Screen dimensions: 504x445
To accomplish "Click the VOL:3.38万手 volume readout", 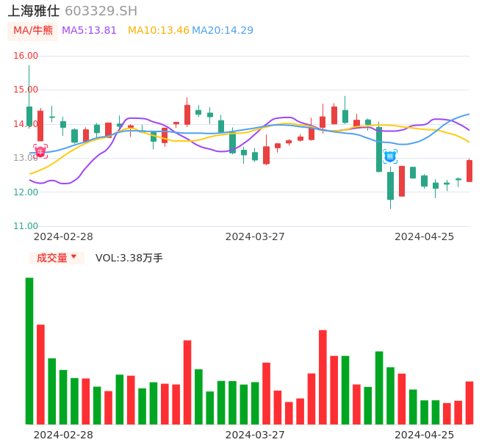I will (x=129, y=258).
